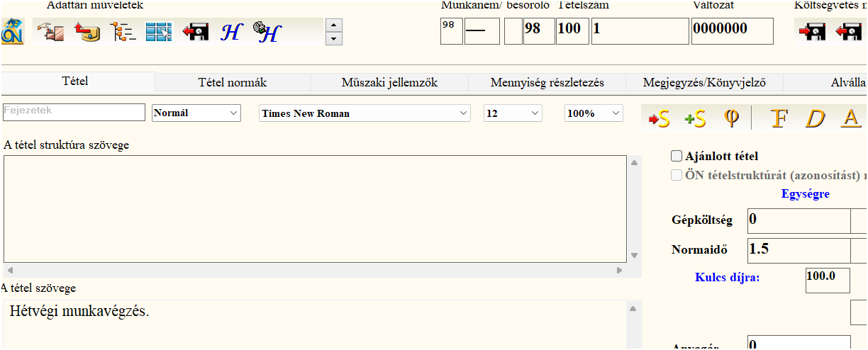The width and height of the screenshot is (868, 350).
Task: Click the Normaidő field showing 1.5
Action: [799, 249]
